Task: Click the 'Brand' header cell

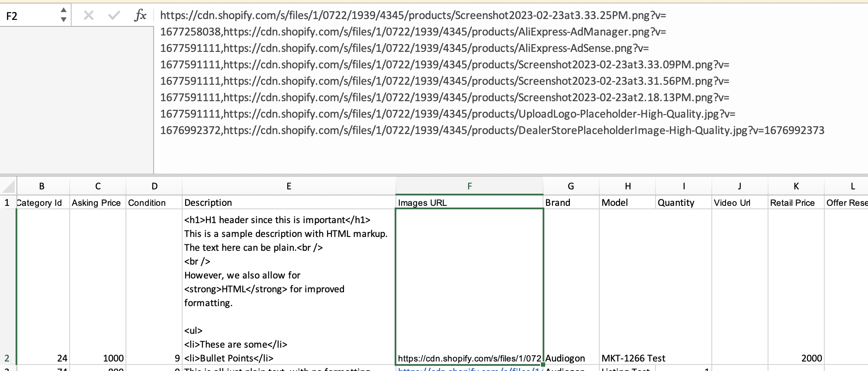Action: (x=571, y=202)
